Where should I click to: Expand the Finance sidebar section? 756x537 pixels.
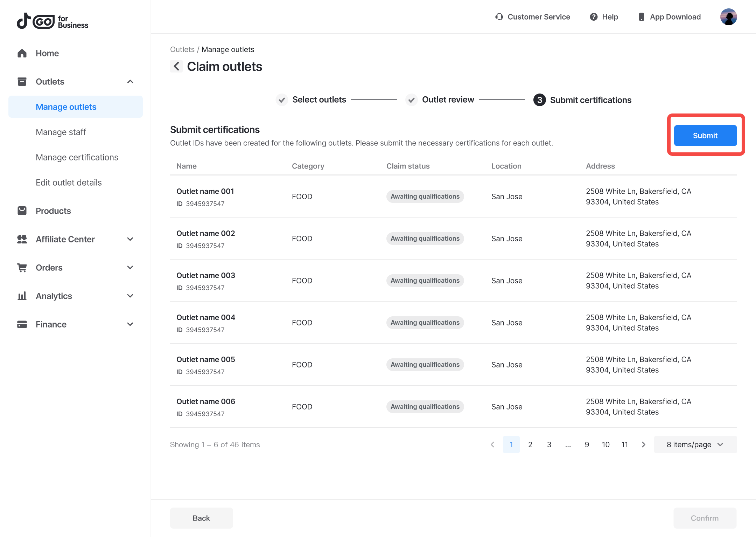tap(130, 324)
